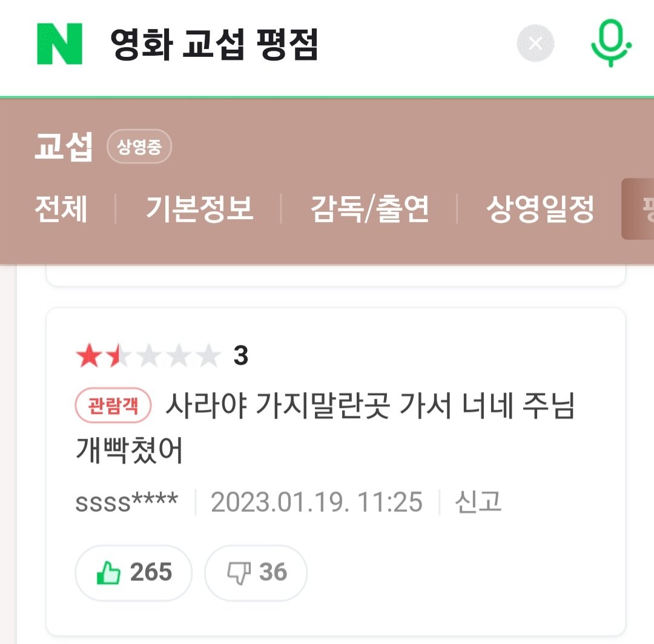Tap the 관람객 viewer badge

[113, 406]
